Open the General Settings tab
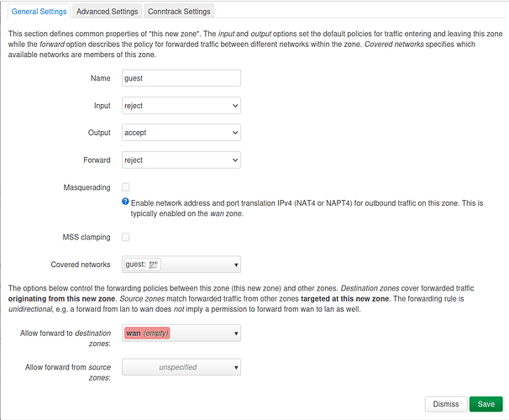Viewport: 509px width, 420px height. point(39,12)
